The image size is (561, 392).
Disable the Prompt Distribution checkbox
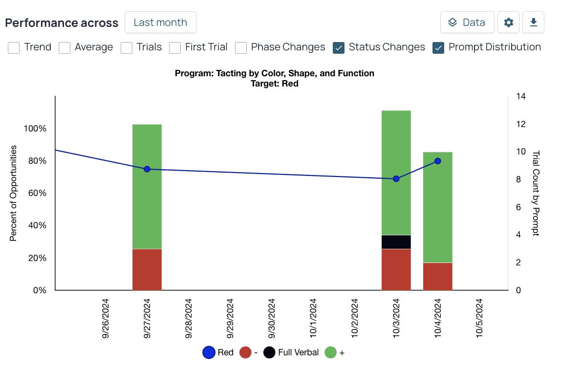pyautogui.click(x=438, y=47)
